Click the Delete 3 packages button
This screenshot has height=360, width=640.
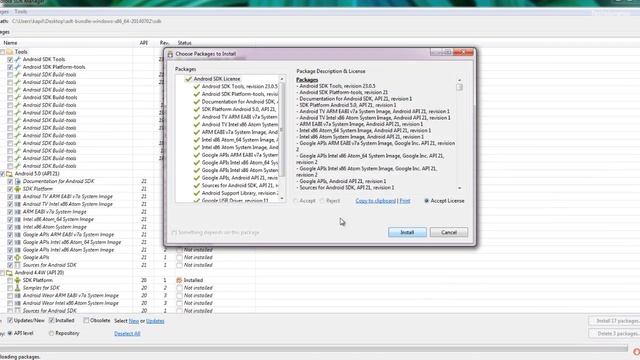615,333
